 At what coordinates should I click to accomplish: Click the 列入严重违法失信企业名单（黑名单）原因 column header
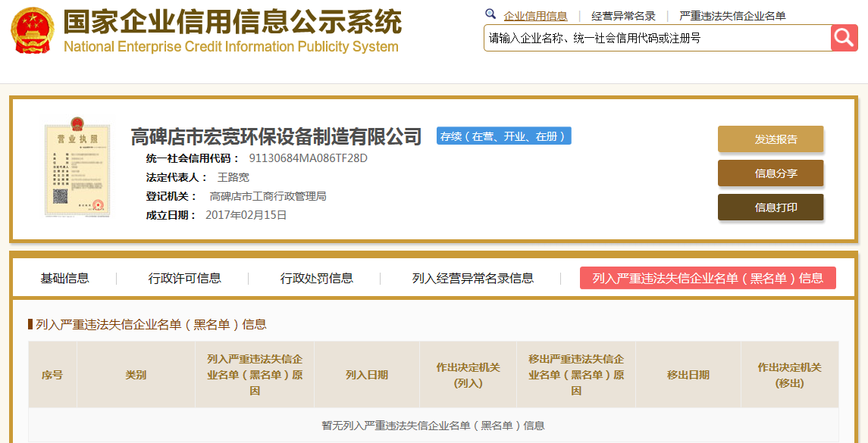pos(255,375)
